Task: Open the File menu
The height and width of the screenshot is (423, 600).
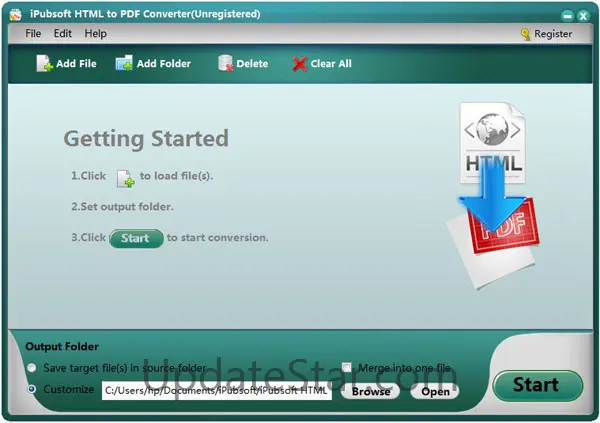Action: tap(33, 34)
